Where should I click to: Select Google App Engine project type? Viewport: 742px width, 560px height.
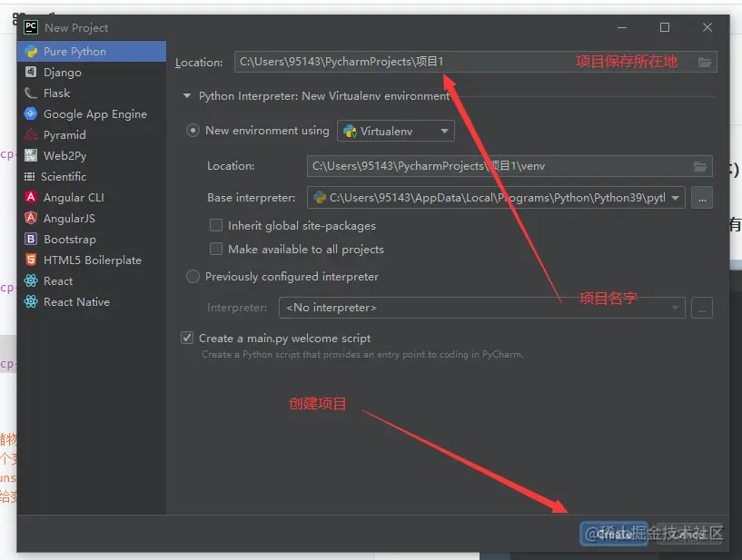point(92,113)
